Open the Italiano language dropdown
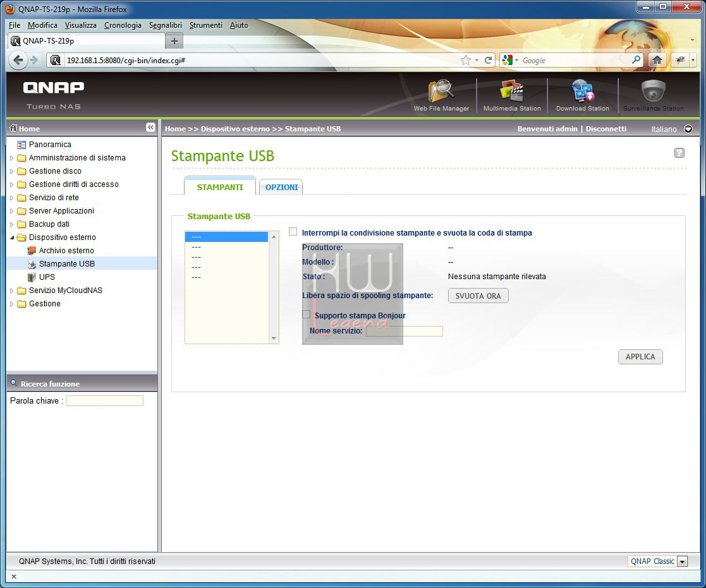 coord(688,129)
